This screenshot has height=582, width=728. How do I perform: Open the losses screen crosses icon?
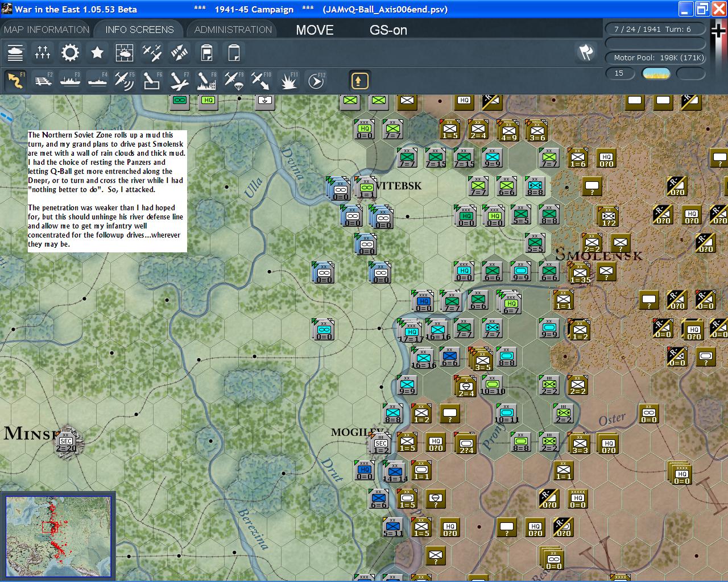point(43,53)
